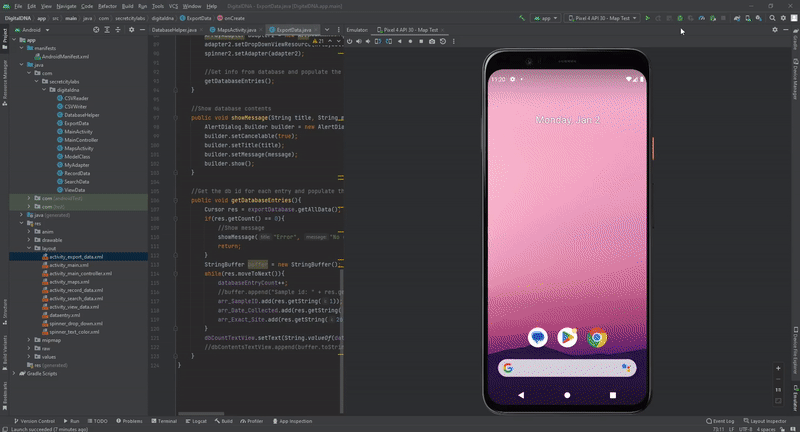Take an emulator screenshot with the camera icon
The image size is (800, 432).
(x=432, y=41)
